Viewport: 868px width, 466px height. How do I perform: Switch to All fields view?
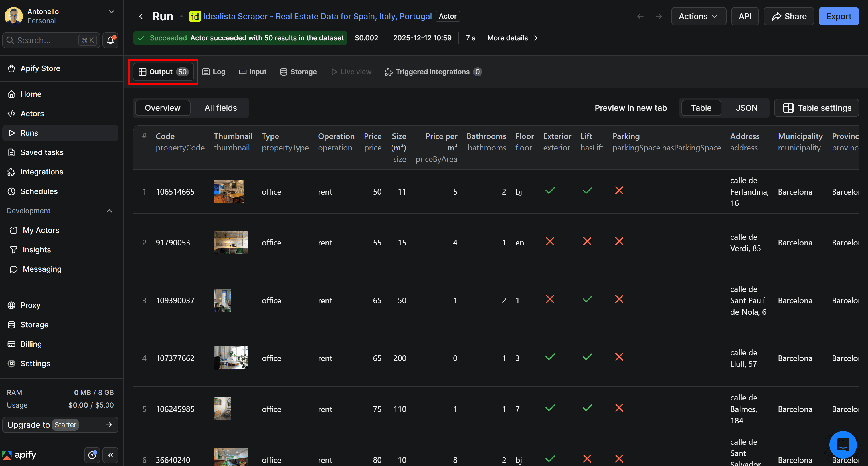click(x=220, y=108)
